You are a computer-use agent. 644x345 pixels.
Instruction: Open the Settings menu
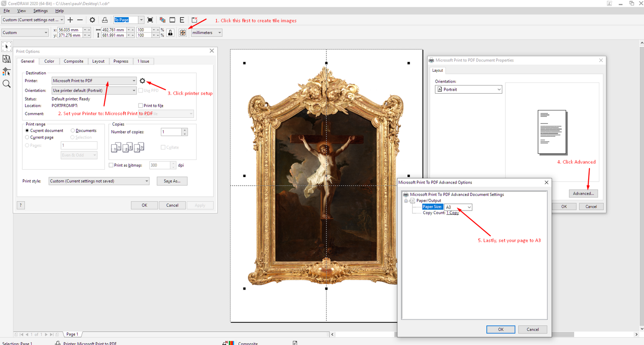pyautogui.click(x=40, y=11)
